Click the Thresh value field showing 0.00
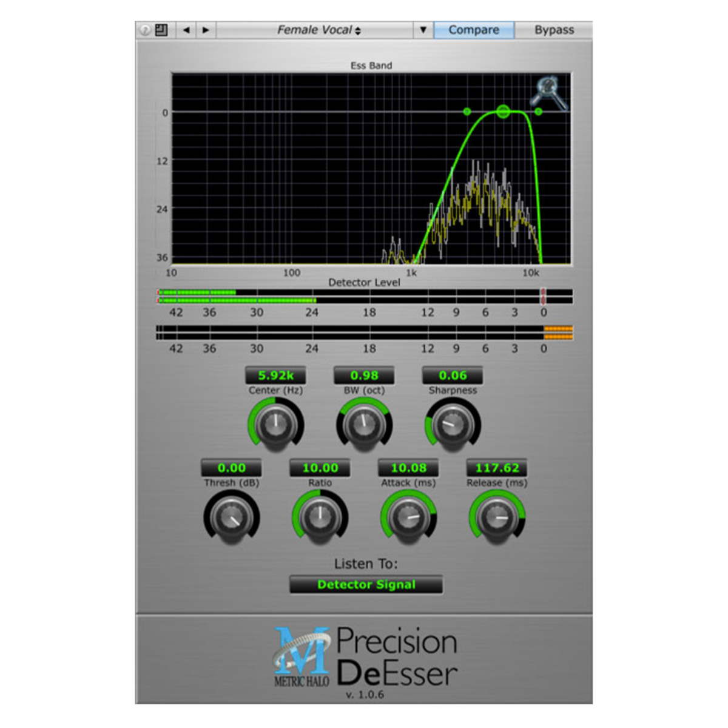Screen dimensions: 728x728 [232, 468]
